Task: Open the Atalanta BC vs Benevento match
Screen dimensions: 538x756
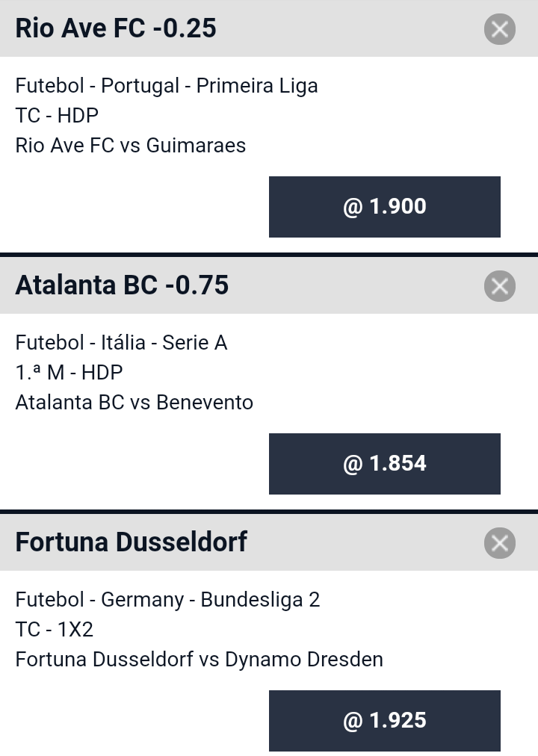Action: point(134,403)
